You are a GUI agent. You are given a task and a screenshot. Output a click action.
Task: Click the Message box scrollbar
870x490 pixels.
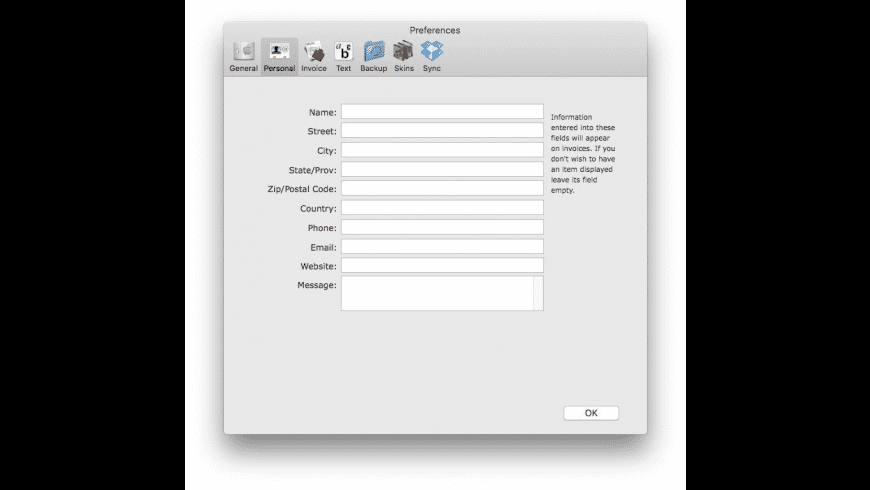(x=538, y=293)
